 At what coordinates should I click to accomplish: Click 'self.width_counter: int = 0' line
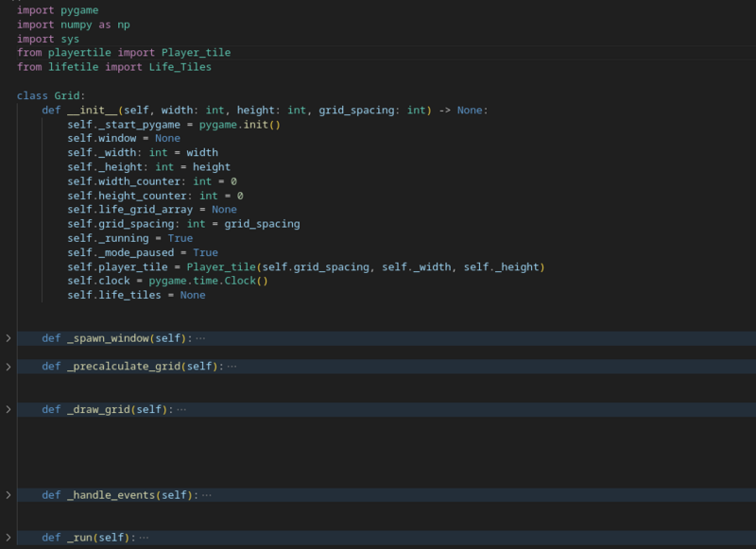point(152,181)
